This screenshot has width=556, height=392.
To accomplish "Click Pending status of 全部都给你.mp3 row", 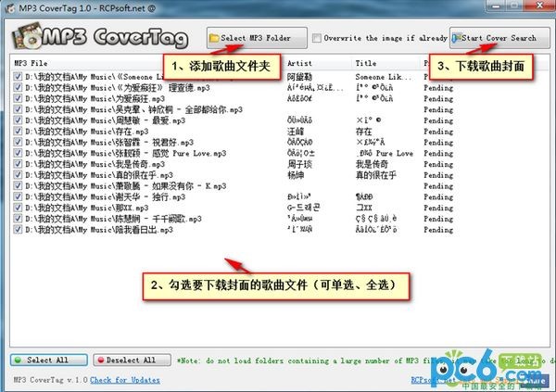I will point(438,109).
